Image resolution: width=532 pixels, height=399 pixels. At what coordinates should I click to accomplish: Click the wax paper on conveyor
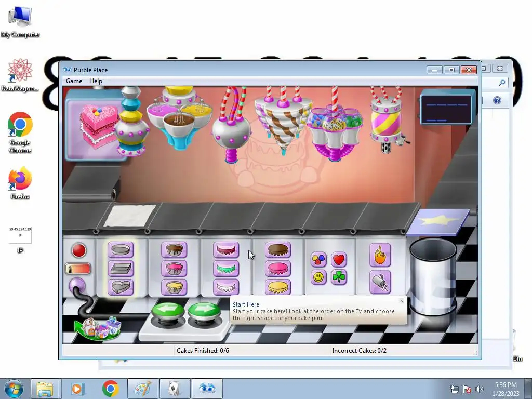pyautogui.click(x=129, y=216)
